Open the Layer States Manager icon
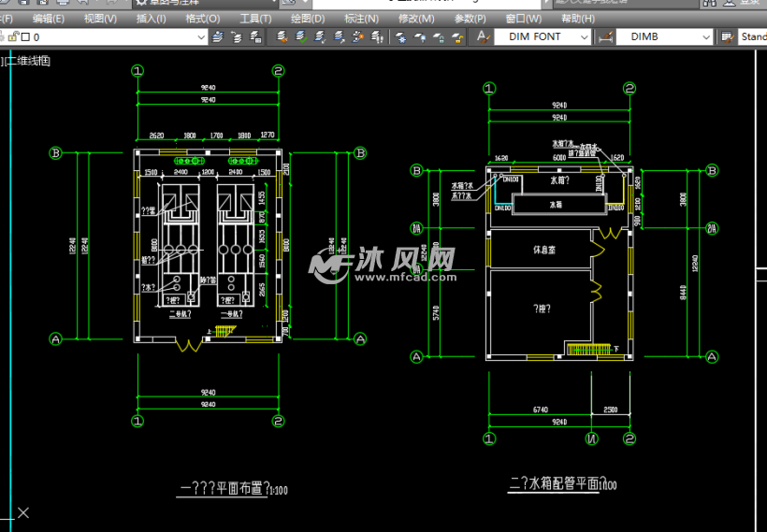The width and height of the screenshot is (767, 532). 255,37
